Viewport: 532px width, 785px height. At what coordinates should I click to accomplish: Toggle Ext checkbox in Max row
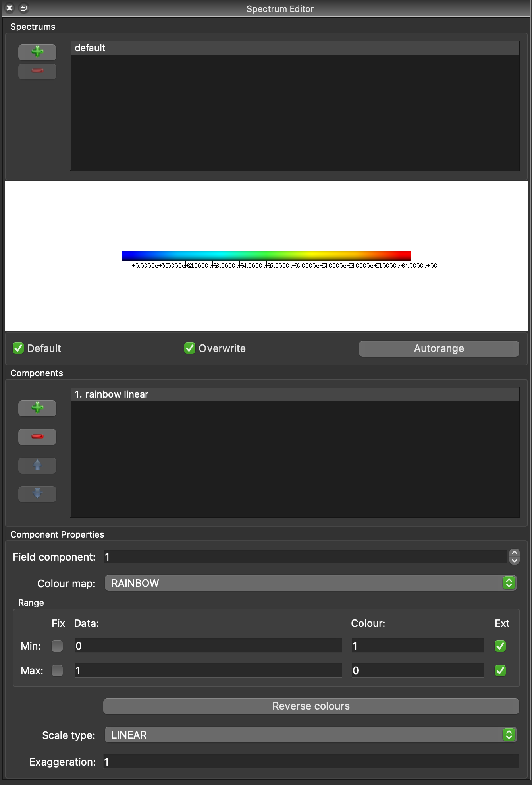[500, 671]
